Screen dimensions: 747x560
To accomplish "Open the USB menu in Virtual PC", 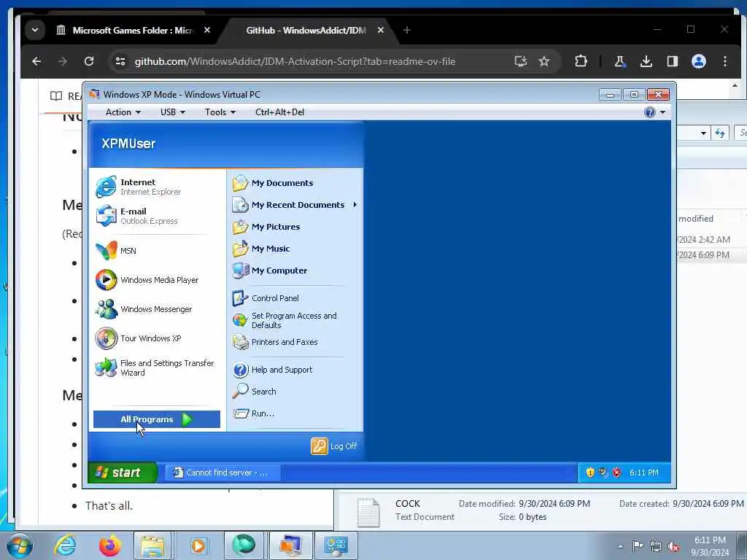I will click(x=172, y=112).
